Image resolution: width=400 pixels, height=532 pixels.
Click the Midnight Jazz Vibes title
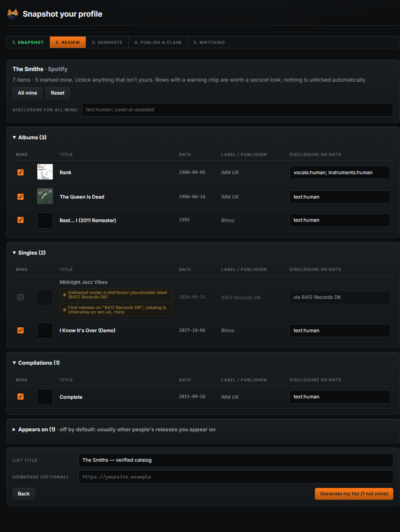[x=84, y=282]
